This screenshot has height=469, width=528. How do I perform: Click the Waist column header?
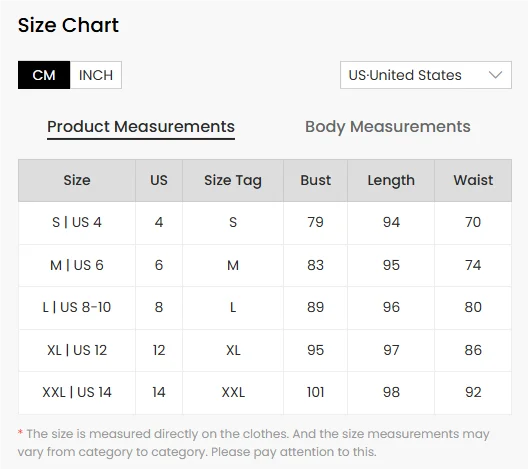point(473,180)
